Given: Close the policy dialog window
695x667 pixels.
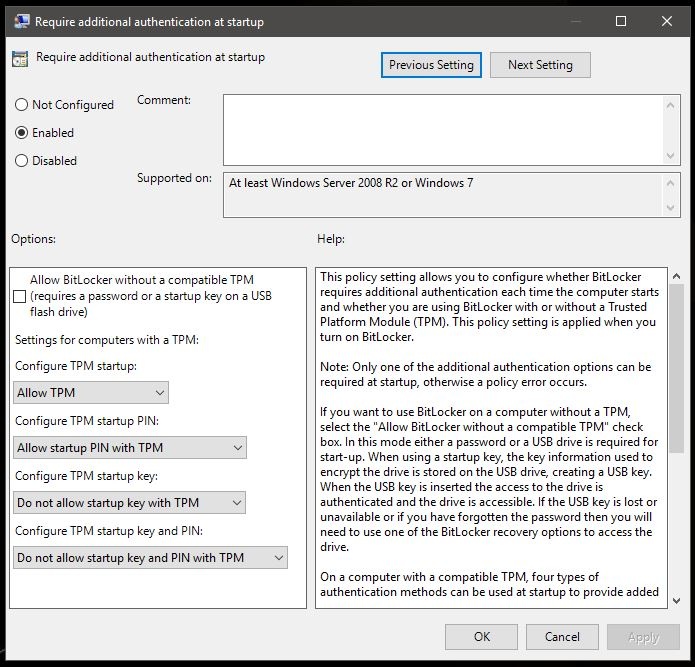Looking at the screenshot, I should coord(667,21).
